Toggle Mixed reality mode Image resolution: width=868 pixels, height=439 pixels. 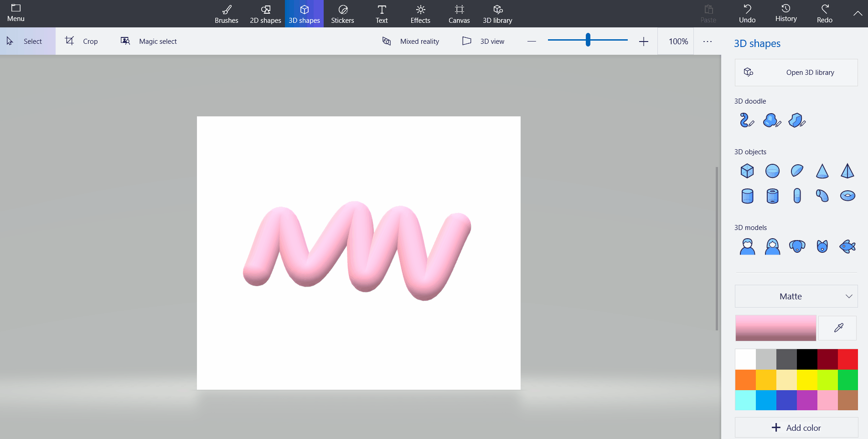click(x=410, y=41)
